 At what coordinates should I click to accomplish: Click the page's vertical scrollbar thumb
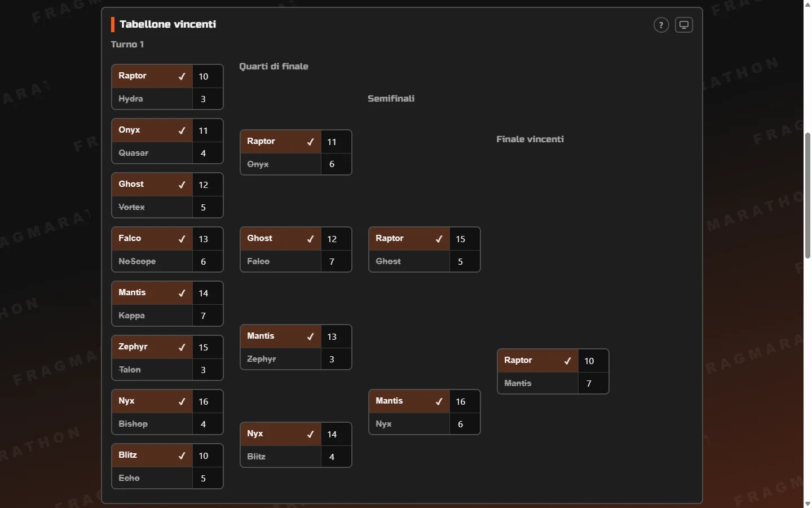point(807,195)
